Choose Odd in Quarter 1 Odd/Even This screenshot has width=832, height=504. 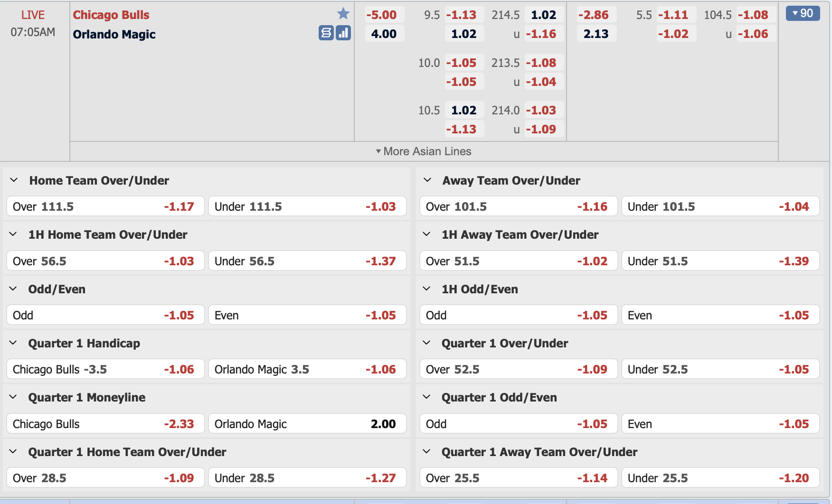coord(518,424)
